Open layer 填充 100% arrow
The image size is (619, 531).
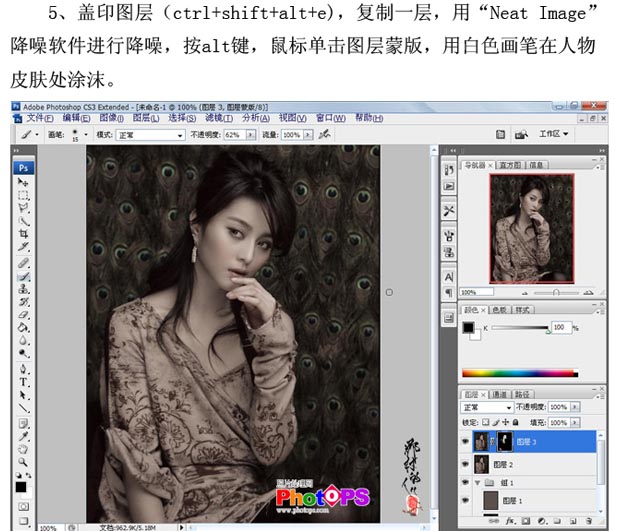[x=575, y=422]
